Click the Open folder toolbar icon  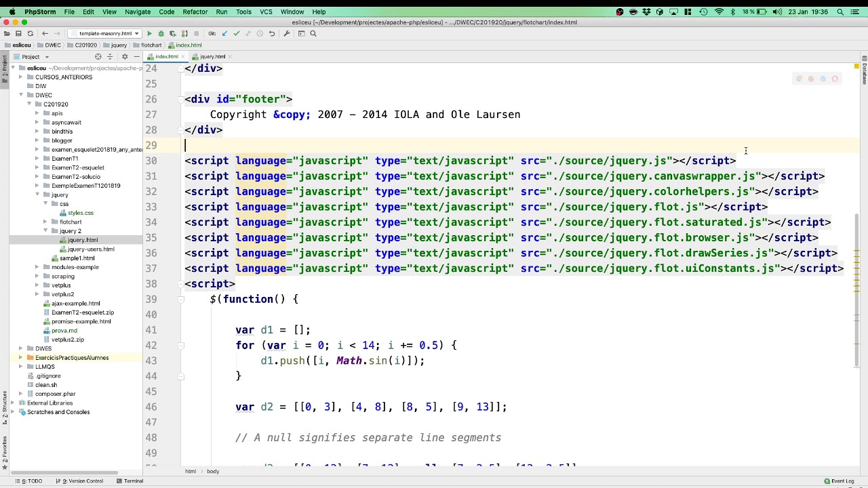(6, 33)
